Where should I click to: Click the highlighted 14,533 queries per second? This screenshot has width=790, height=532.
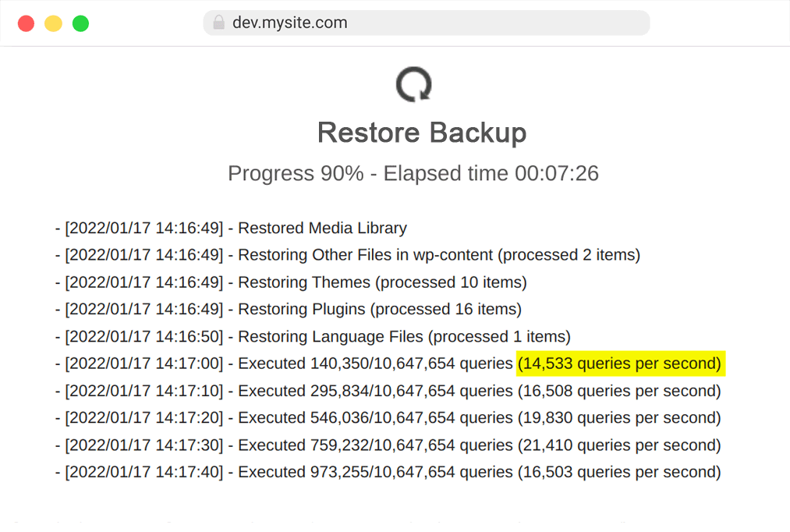[x=621, y=364]
